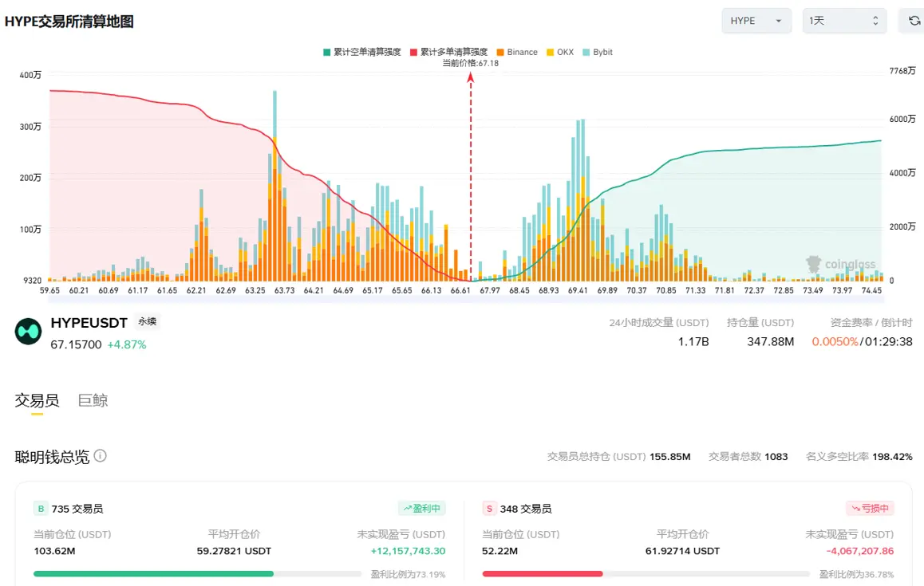Toggle 累计空单清算强度 legend series

pos(361,52)
